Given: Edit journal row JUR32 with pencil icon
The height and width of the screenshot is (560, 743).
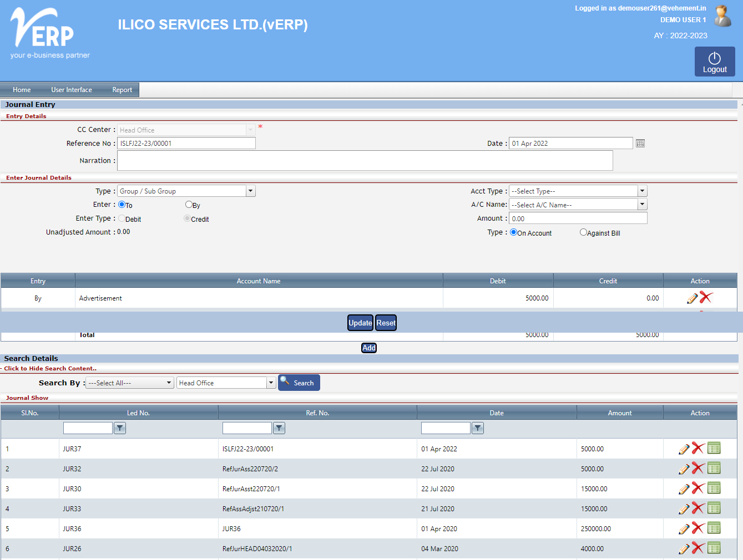Looking at the screenshot, I should pyautogui.click(x=684, y=469).
